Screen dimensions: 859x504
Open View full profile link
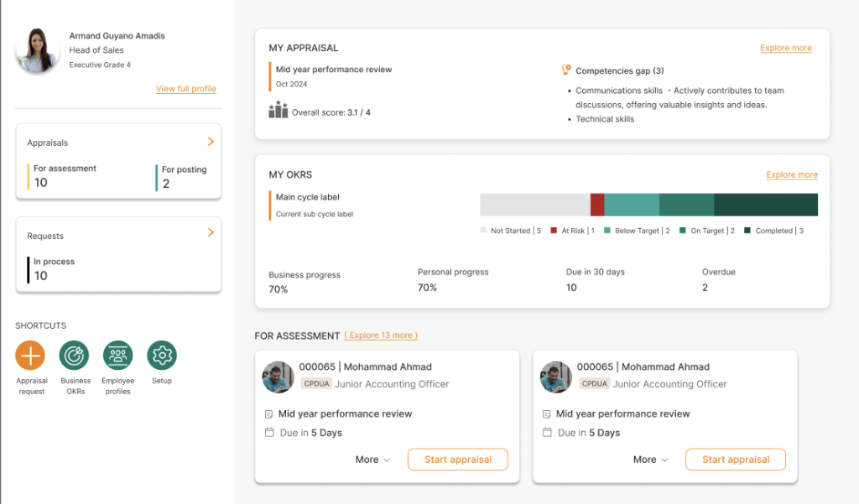185,89
